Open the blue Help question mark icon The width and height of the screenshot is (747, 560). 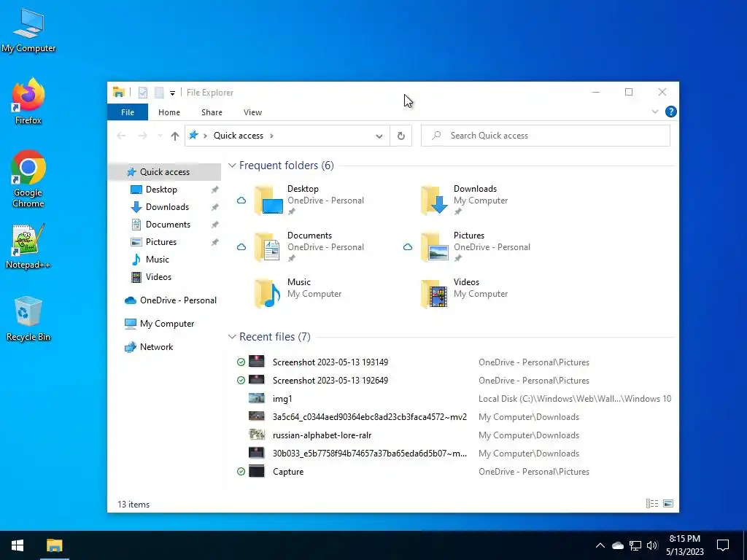671,112
